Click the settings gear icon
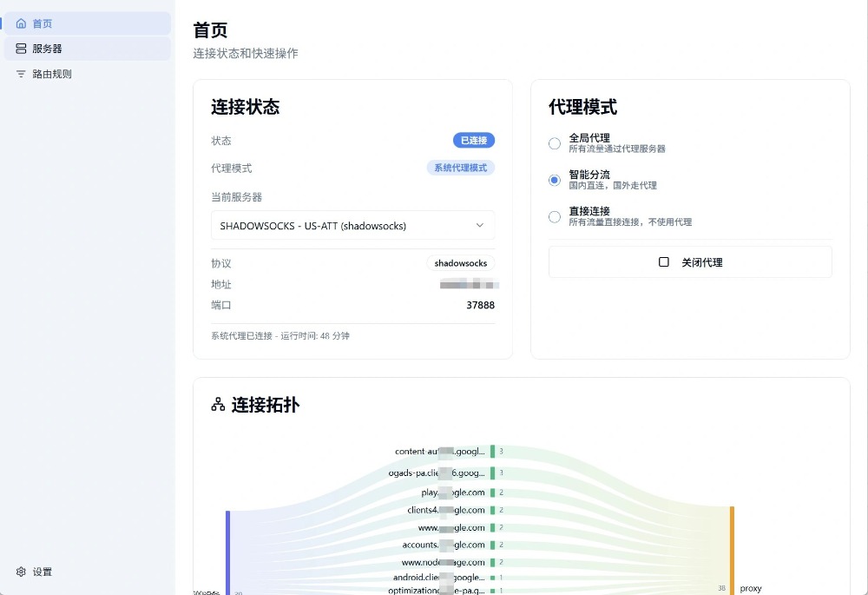The width and height of the screenshot is (868, 595). [21, 572]
